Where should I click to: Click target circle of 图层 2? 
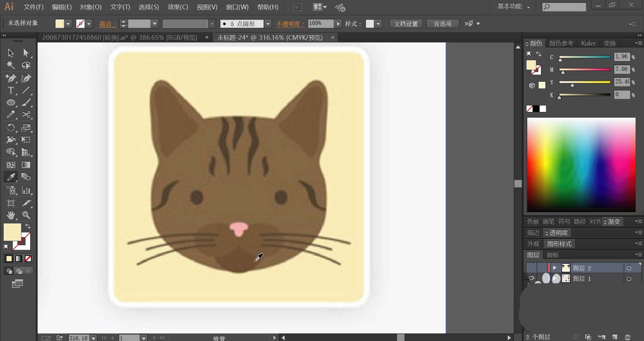pos(629,268)
